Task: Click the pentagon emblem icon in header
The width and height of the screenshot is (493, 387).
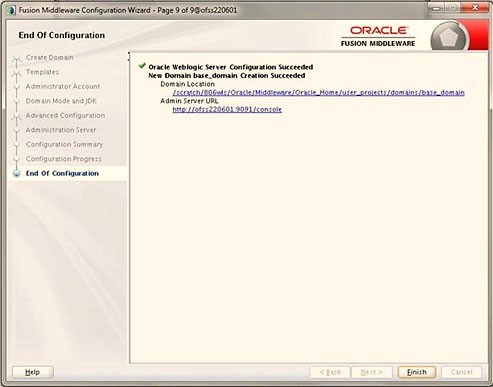Action: point(448,37)
